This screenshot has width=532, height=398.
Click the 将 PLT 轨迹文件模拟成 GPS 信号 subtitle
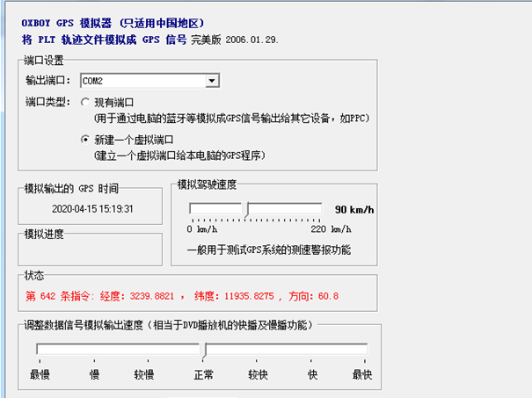point(104,40)
